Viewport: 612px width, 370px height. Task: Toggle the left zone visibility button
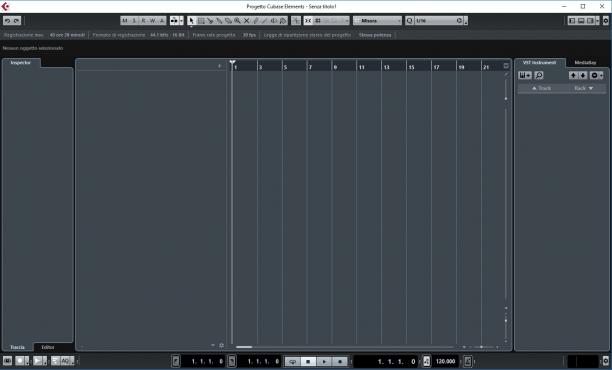(572, 21)
